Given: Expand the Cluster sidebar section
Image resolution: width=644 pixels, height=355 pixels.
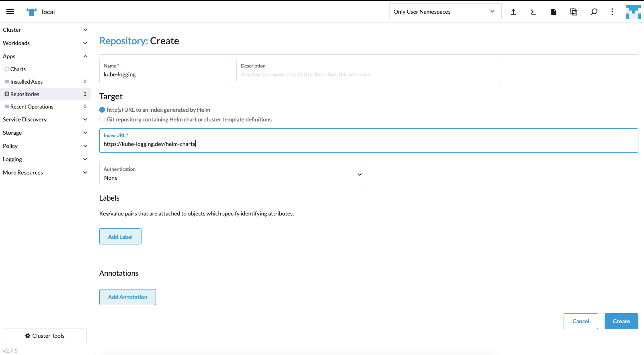Looking at the screenshot, I should click(45, 30).
